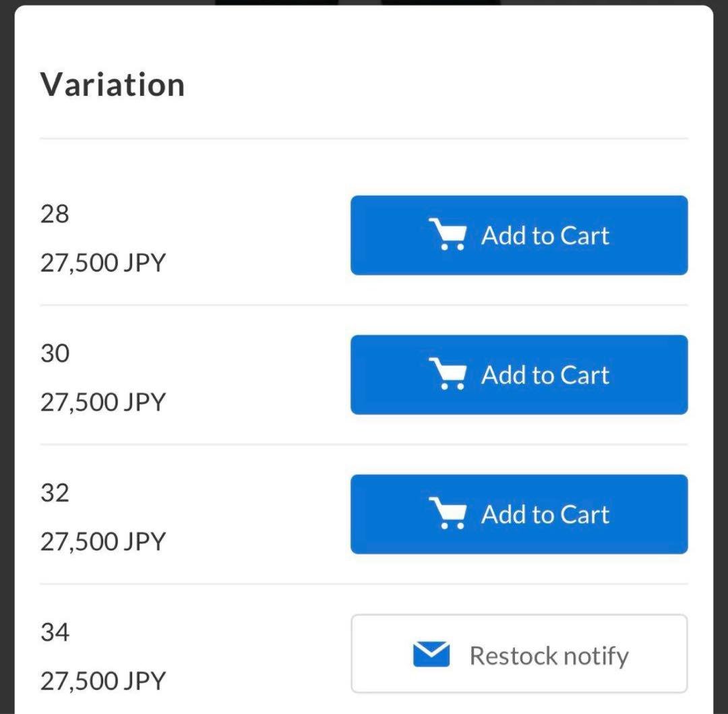
Task: Click envelope icon for size 34
Action: tap(431, 654)
